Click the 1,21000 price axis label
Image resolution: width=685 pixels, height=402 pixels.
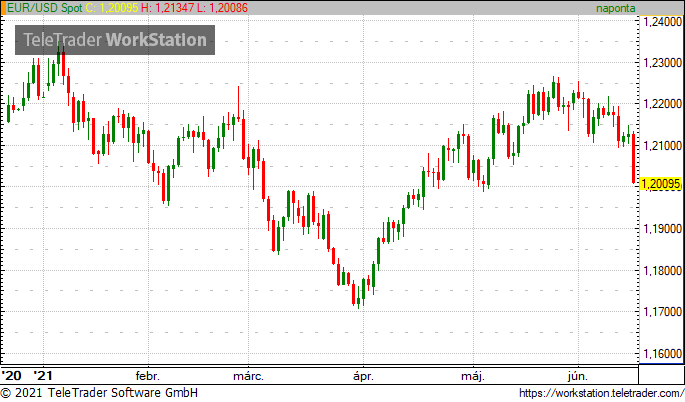(x=663, y=146)
